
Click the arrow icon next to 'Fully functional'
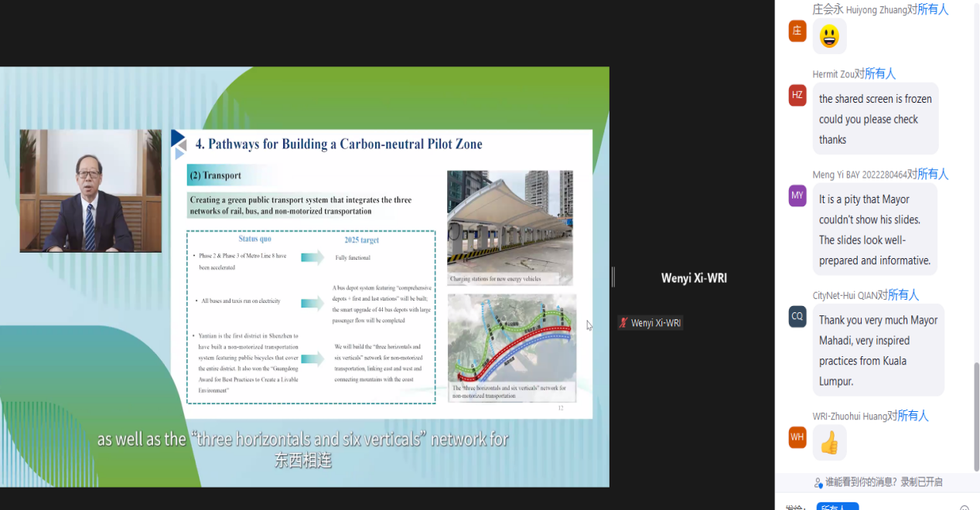(x=312, y=257)
